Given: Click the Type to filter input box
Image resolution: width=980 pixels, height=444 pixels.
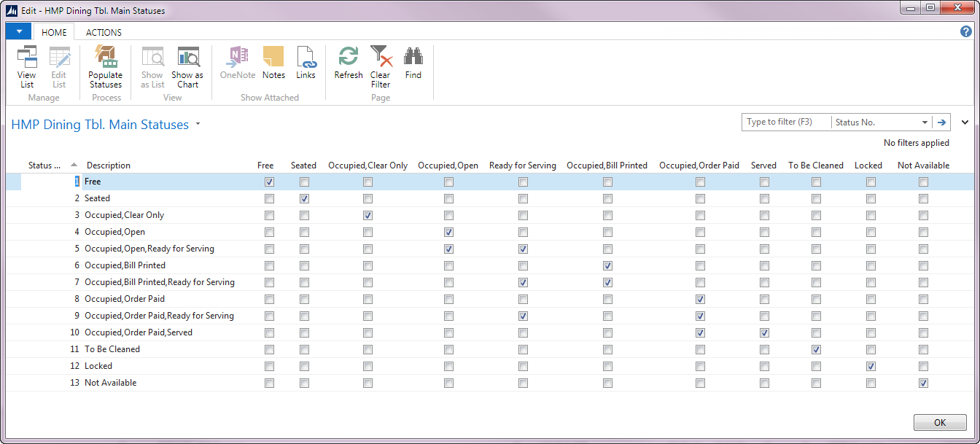Looking at the screenshot, I should coord(786,122).
